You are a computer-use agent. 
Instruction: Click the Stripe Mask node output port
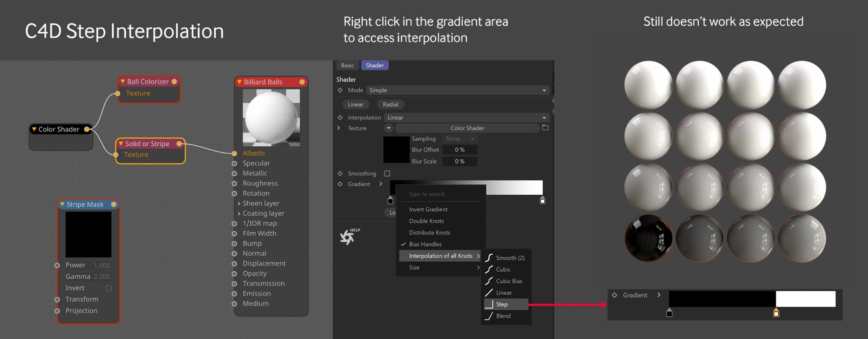(114, 204)
